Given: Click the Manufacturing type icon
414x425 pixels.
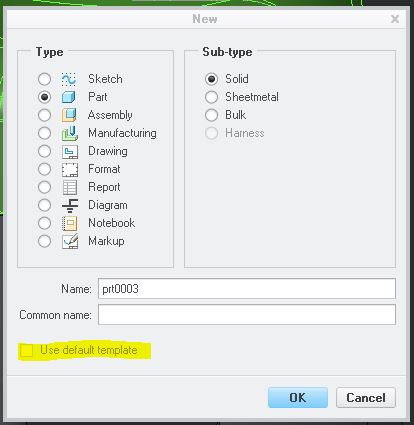Looking at the screenshot, I should pyautogui.click(x=70, y=133).
